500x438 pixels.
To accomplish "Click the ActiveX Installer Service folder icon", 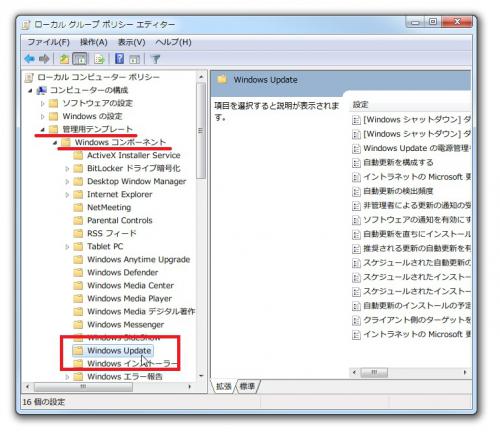I will (78, 155).
